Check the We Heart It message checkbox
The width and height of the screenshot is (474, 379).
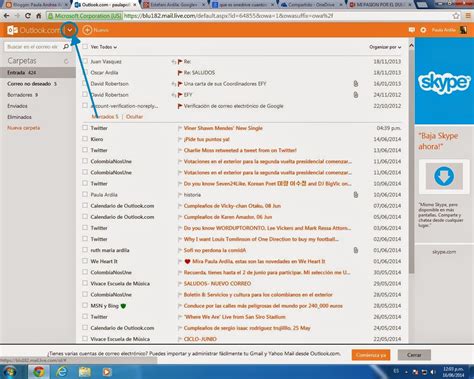tap(85, 261)
